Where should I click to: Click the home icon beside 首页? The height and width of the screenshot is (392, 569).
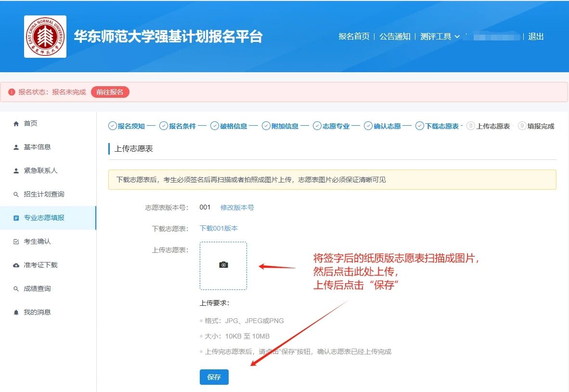[16, 124]
